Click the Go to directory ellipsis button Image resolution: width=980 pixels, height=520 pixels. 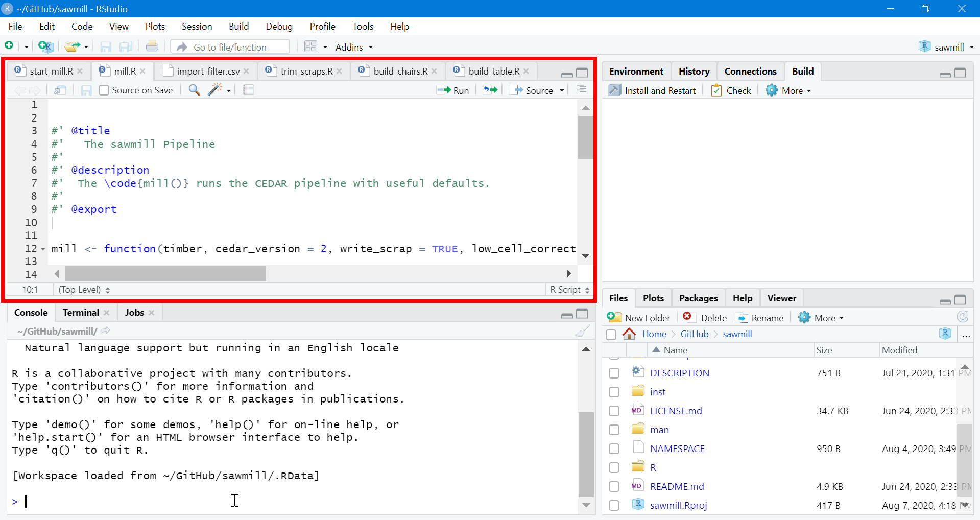(x=966, y=335)
